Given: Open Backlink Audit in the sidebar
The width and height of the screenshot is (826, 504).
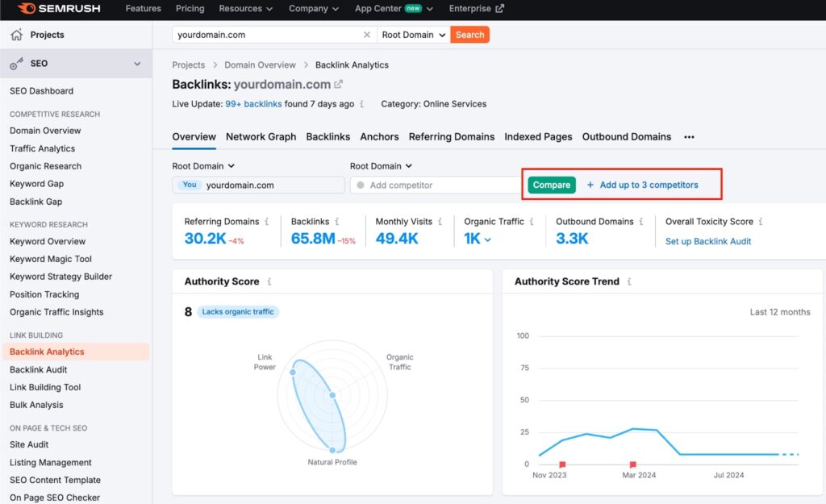Looking at the screenshot, I should 39,369.
